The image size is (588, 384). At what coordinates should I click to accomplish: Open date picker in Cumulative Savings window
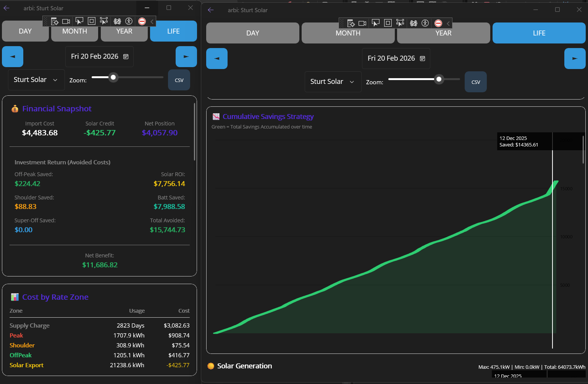click(396, 58)
